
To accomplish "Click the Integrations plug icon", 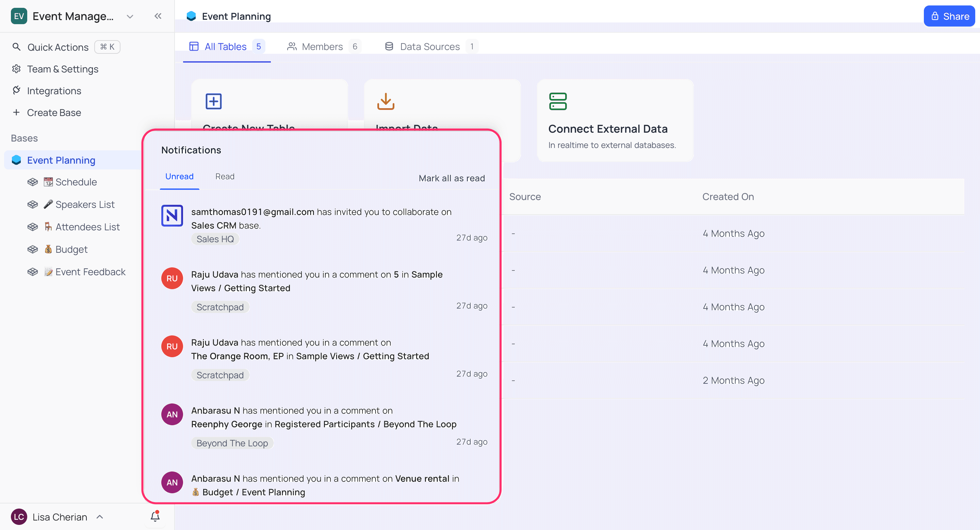I will point(16,90).
